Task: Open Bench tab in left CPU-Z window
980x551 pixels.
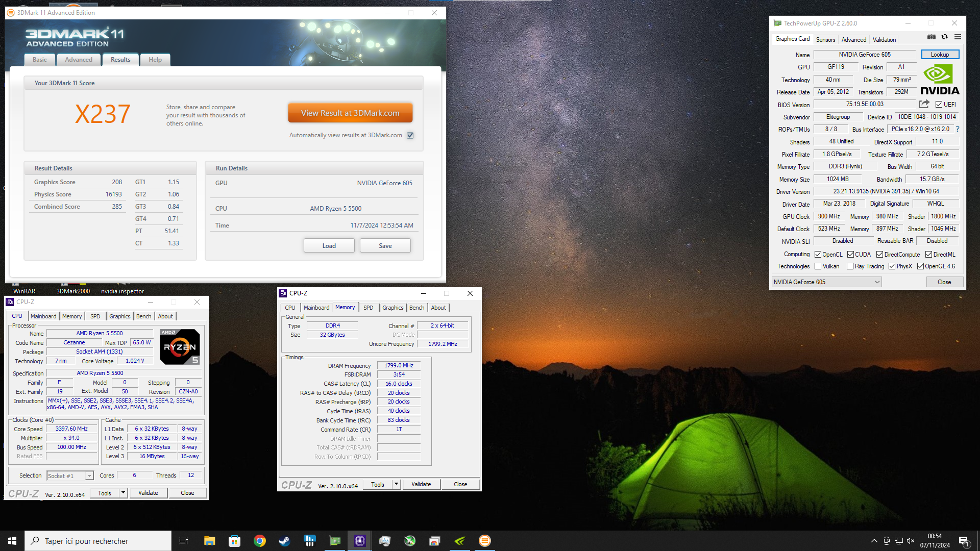Action: (x=143, y=316)
